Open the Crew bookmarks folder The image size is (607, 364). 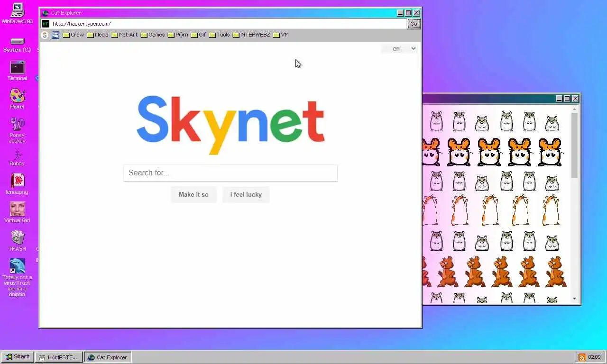pyautogui.click(x=74, y=35)
